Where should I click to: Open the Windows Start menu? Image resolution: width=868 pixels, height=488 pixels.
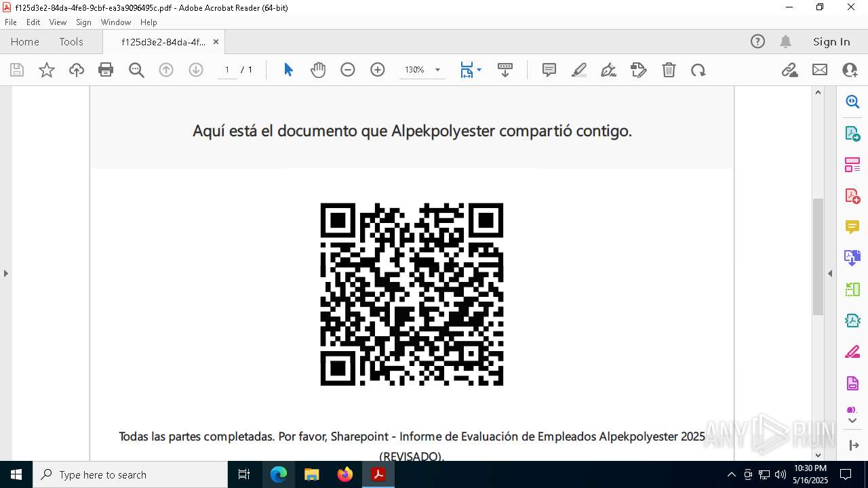[16, 474]
